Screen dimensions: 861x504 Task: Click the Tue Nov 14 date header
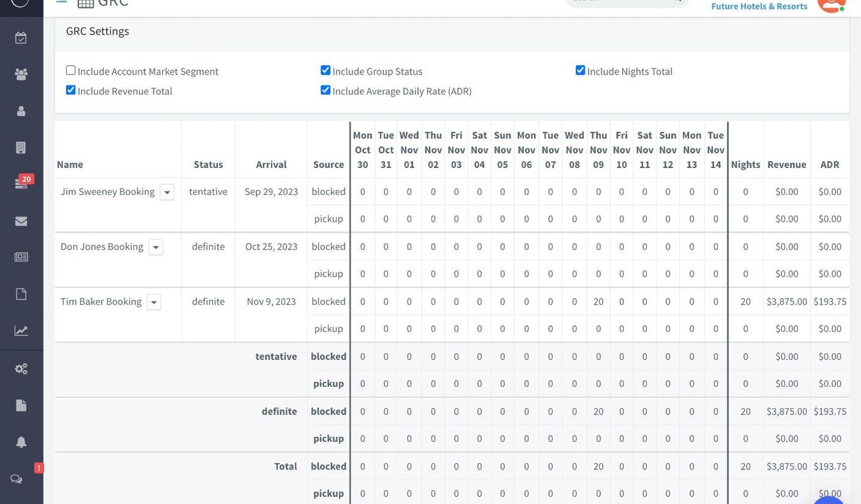716,150
